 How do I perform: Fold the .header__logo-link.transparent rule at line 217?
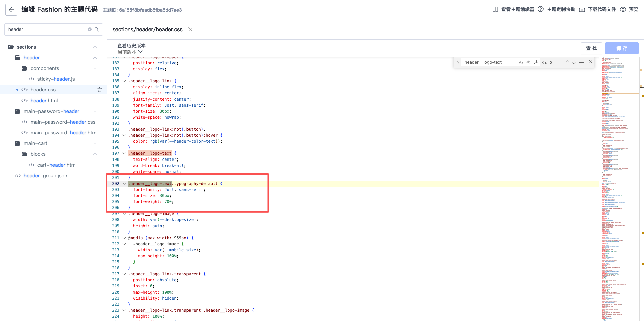(124, 274)
